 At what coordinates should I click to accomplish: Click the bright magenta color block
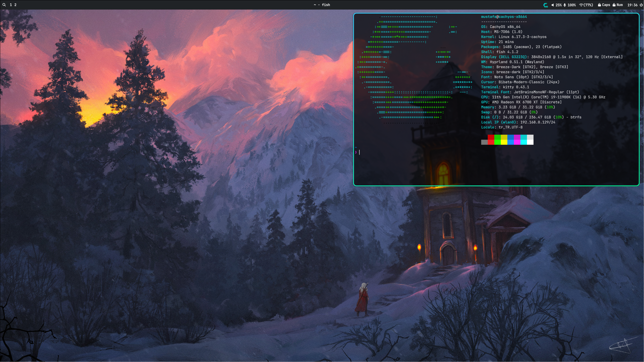[517, 142]
